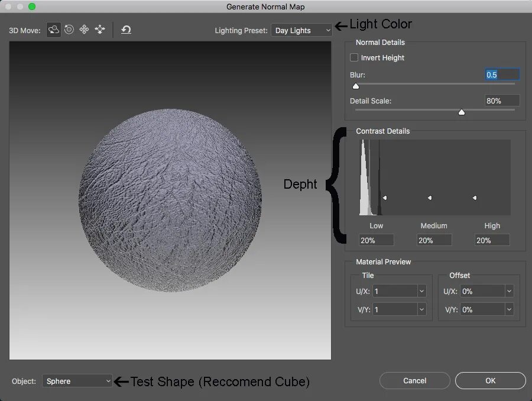Screen dimensions: 532x401
Task: Click the Offset U/X value field
Action: click(482, 291)
